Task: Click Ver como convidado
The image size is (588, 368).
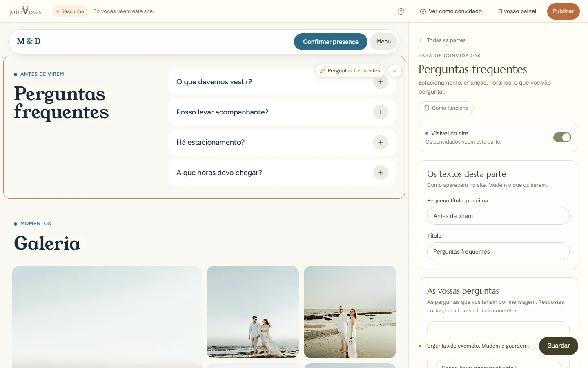Action: (x=451, y=11)
